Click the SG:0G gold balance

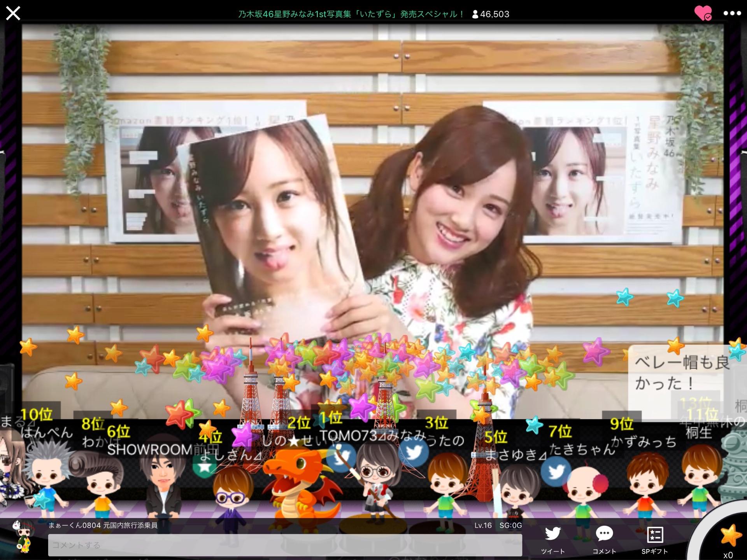click(x=510, y=525)
